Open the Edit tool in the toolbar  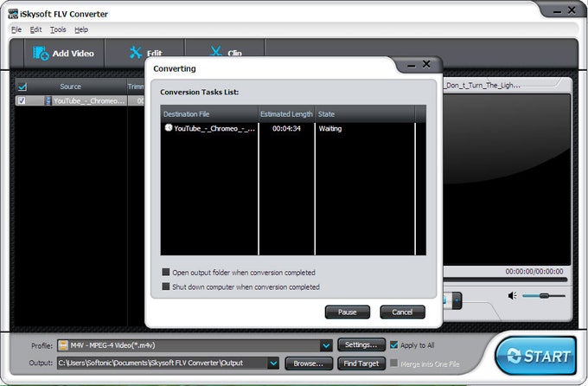coord(145,53)
